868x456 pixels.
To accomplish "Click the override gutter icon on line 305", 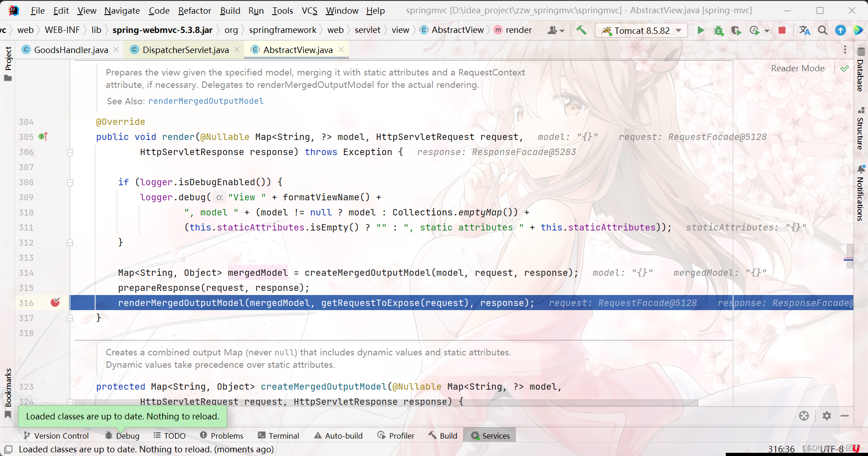I will point(43,137).
